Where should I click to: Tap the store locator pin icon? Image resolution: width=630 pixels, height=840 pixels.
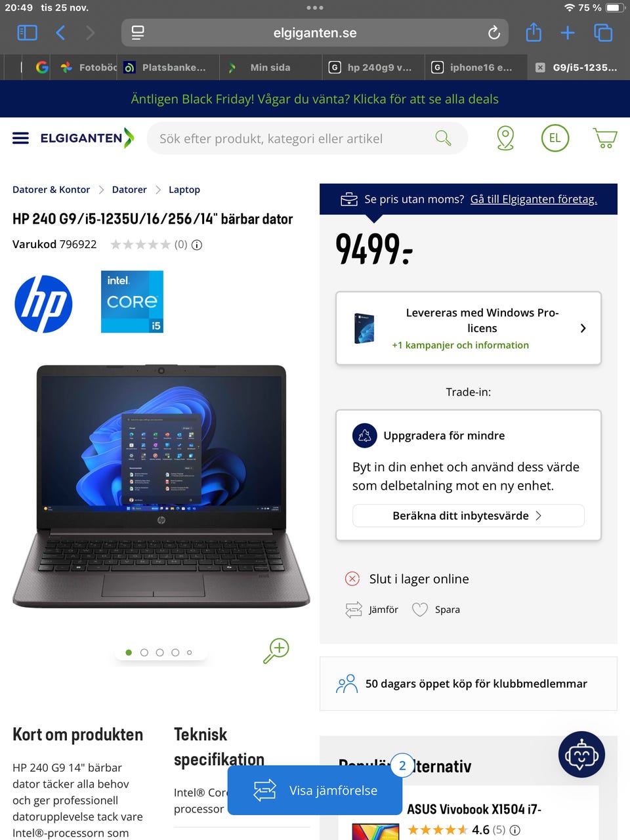click(505, 138)
